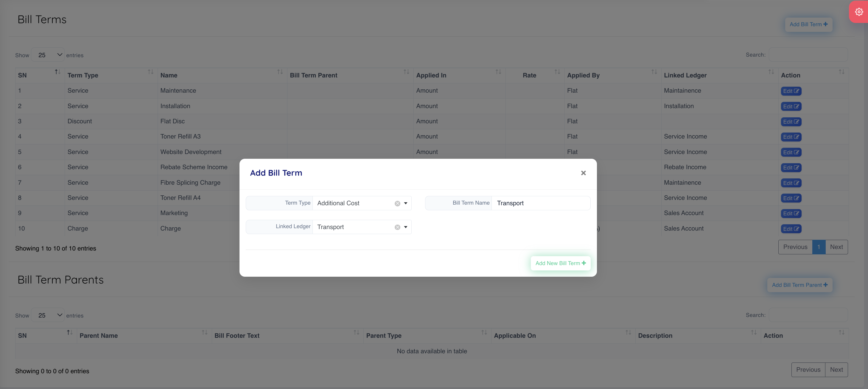Edit the Toner Refill A3 row
The height and width of the screenshot is (389, 868).
point(791,137)
